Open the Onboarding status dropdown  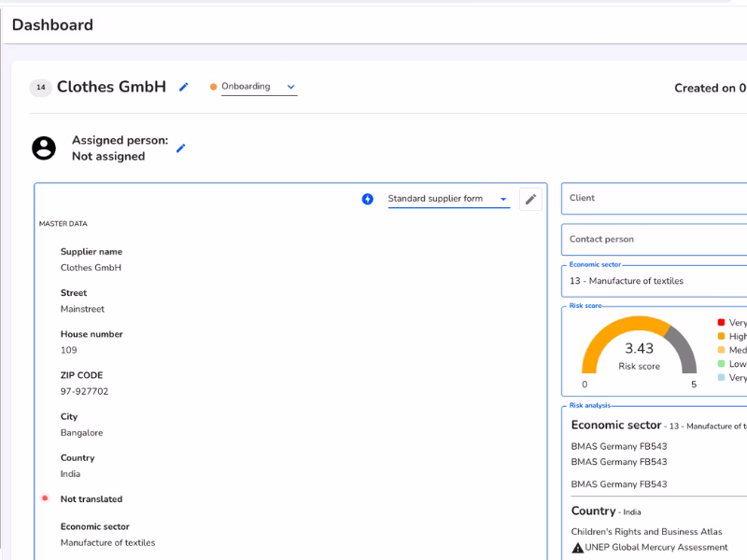(x=259, y=87)
